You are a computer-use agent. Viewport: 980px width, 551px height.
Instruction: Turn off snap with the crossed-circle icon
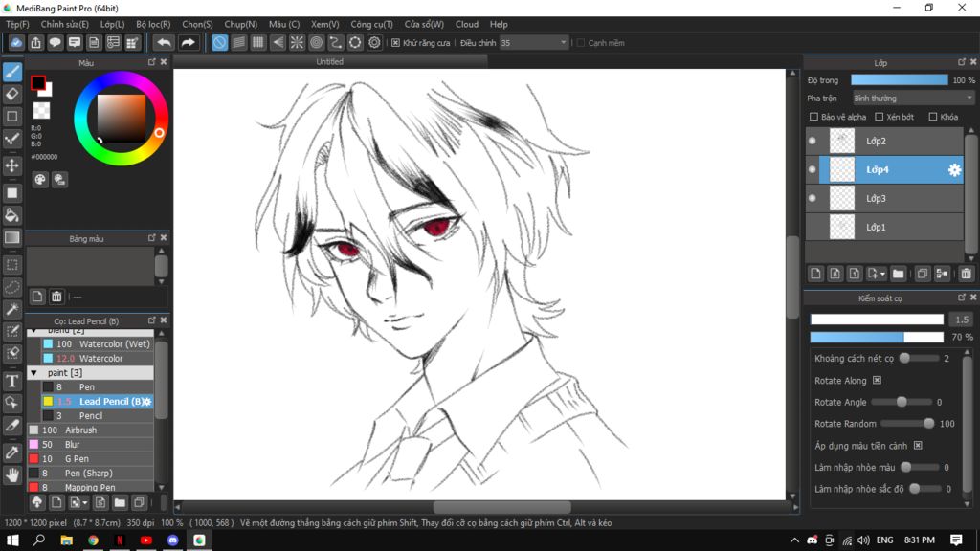(x=219, y=42)
